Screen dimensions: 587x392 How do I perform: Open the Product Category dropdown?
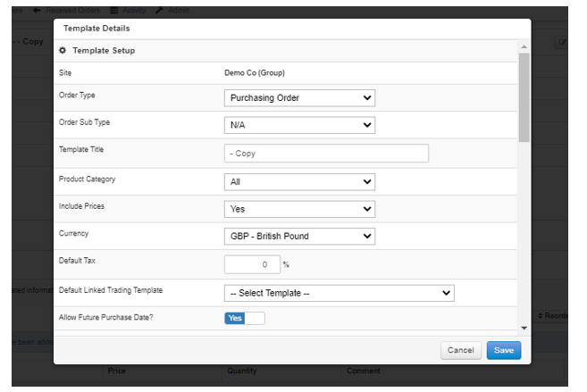299,182
